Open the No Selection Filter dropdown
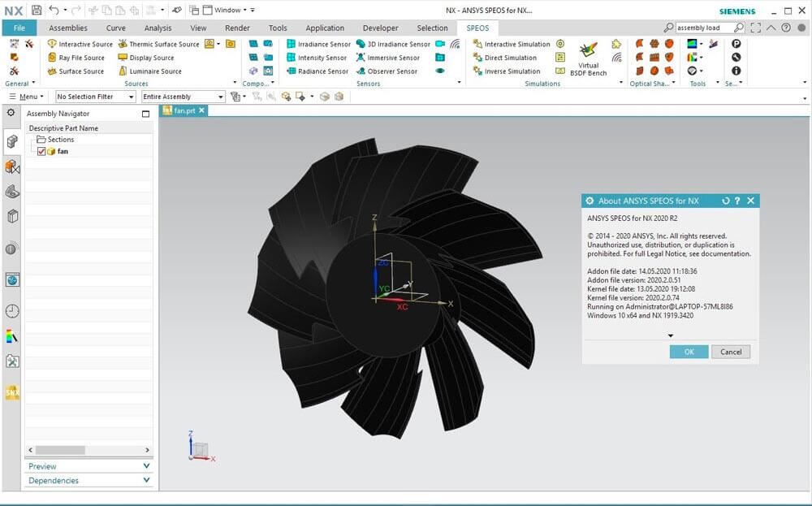This screenshot has height=506, width=812. tap(96, 97)
